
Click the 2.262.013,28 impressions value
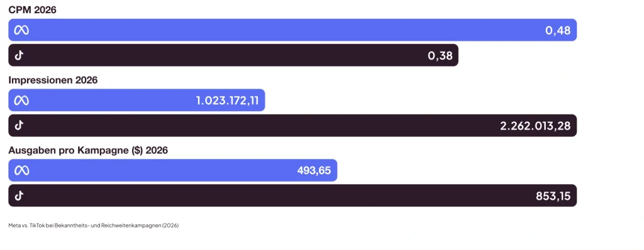(x=535, y=126)
